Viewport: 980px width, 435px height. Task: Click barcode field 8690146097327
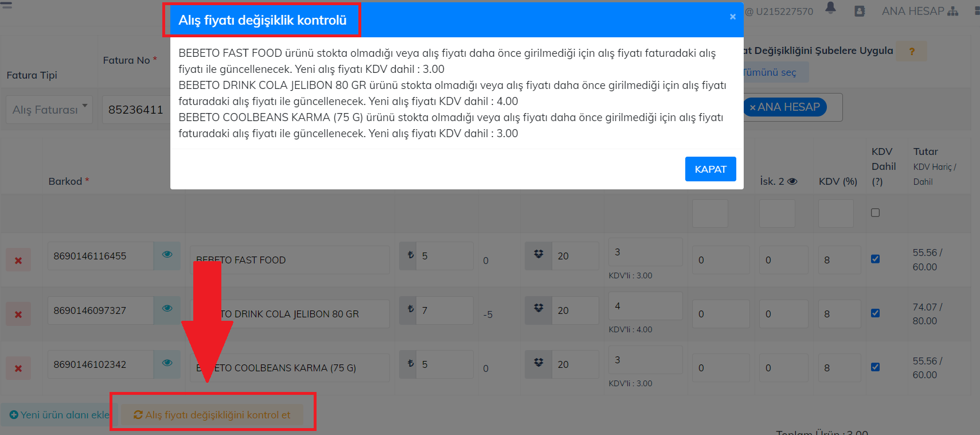[x=100, y=310]
